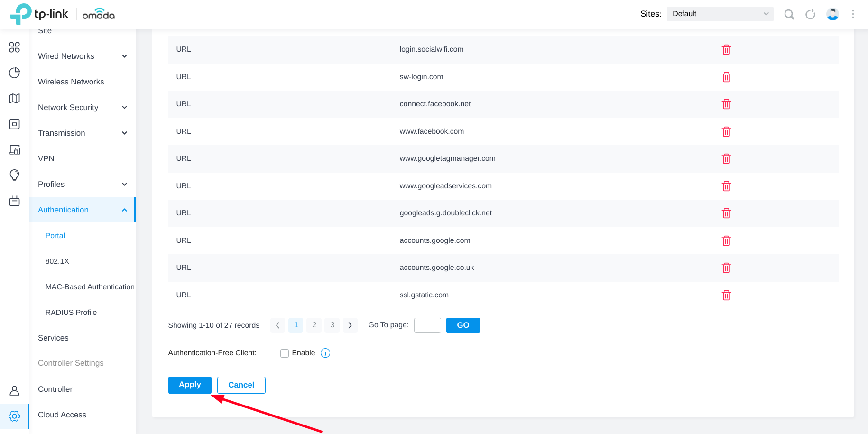This screenshot has width=868, height=434.
Task: Click the global search magnifier icon
Action: pyautogui.click(x=789, y=14)
